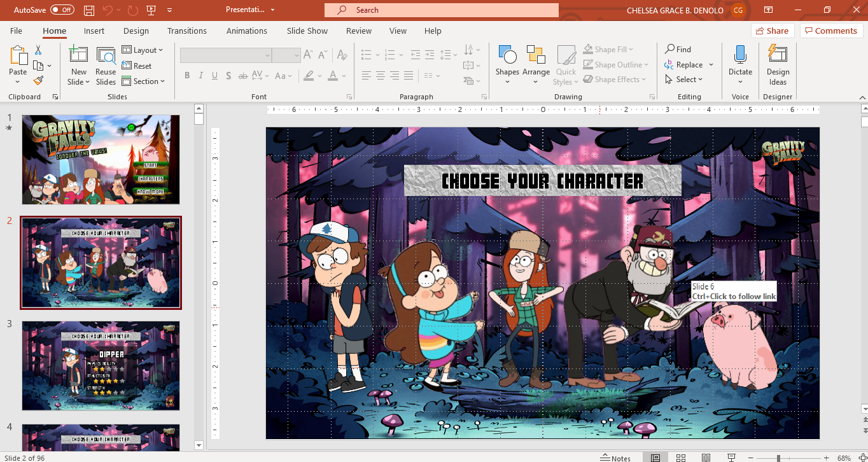Open the File menu tab
The width and height of the screenshot is (868, 462).
pos(16,31)
